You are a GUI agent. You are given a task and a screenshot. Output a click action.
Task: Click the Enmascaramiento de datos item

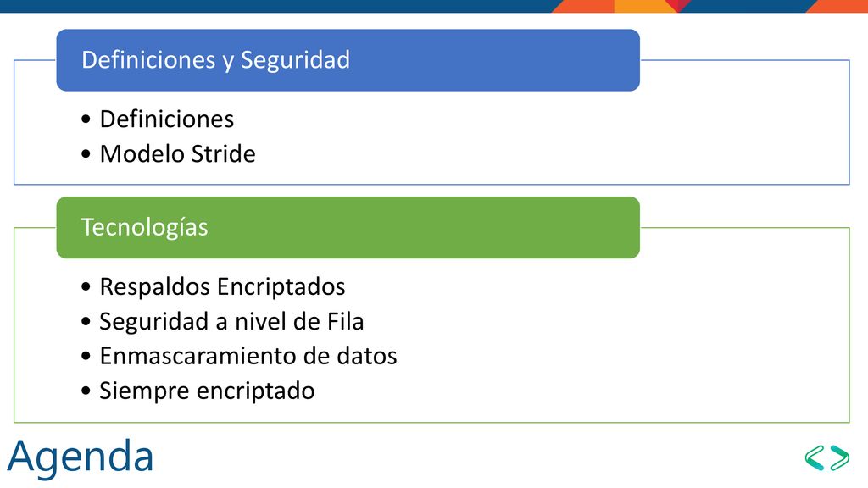pos(248,356)
